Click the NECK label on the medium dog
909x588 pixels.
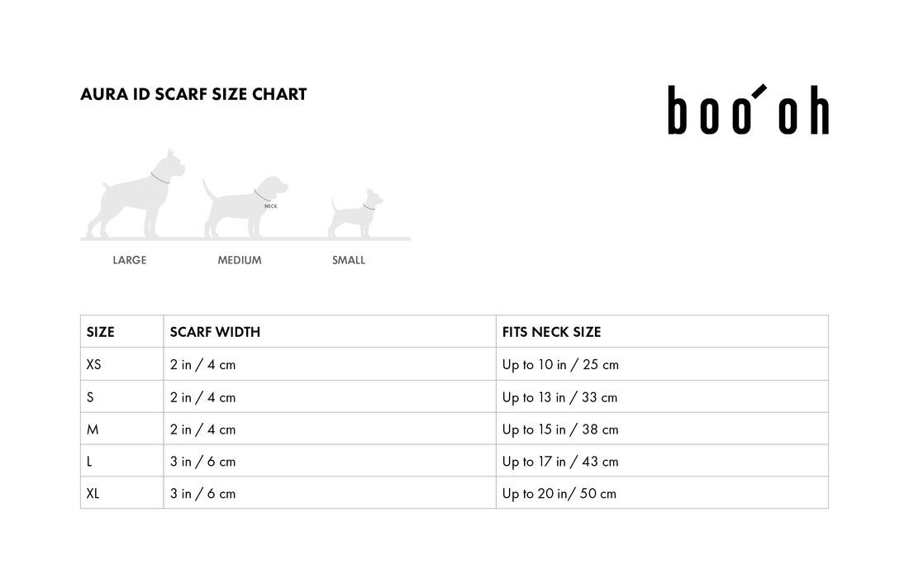270,206
